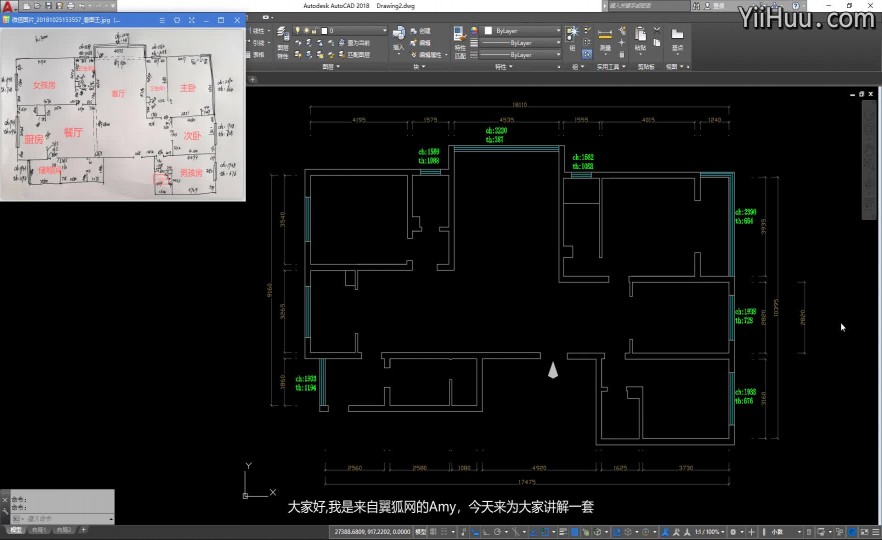Switch to Layout2 (布局2) tab

pyautogui.click(x=63, y=530)
